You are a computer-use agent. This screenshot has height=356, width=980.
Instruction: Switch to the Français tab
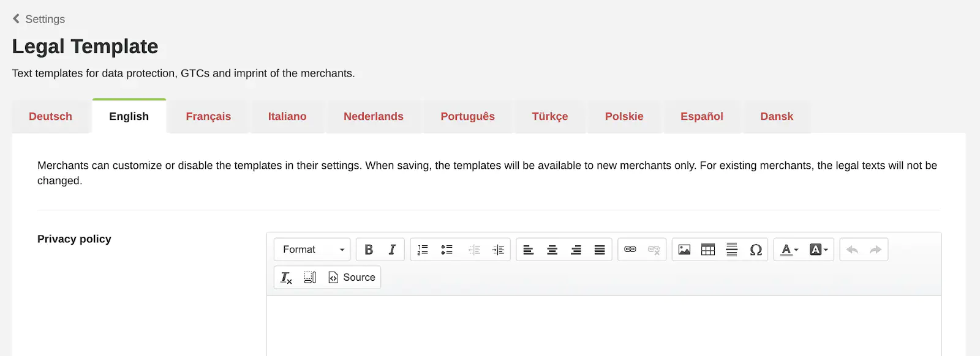[x=208, y=116]
